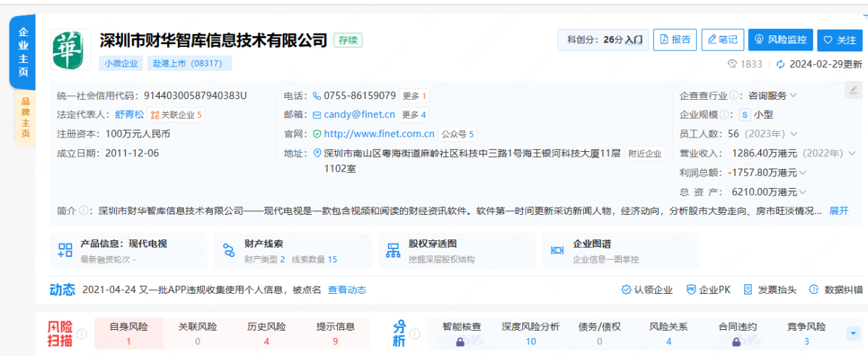The height and width of the screenshot is (356, 868).
Task: Open email candy@finet.cn link
Action: click(x=359, y=114)
